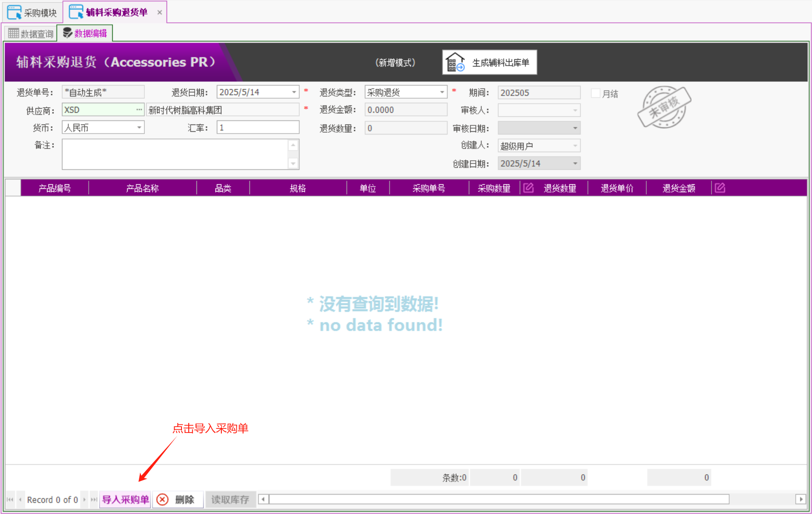Image resolution: width=812 pixels, height=514 pixels.
Task: Open the 退货类型 dropdown list
Action: tap(442, 92)
